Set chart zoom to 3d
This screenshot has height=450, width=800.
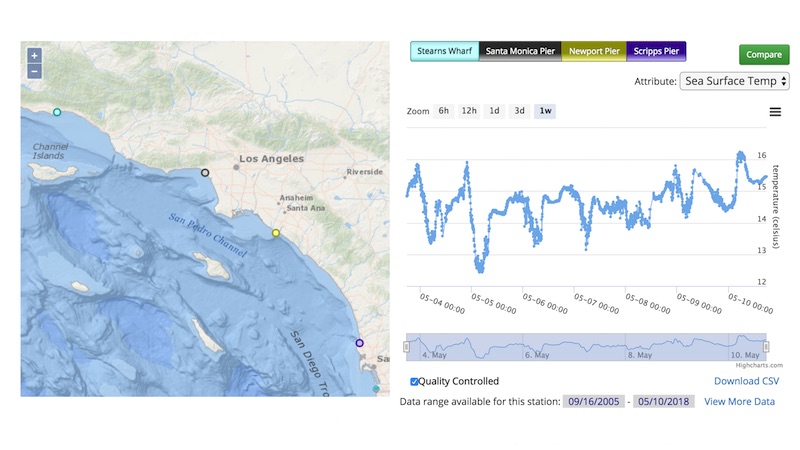[x=519, y=111]
